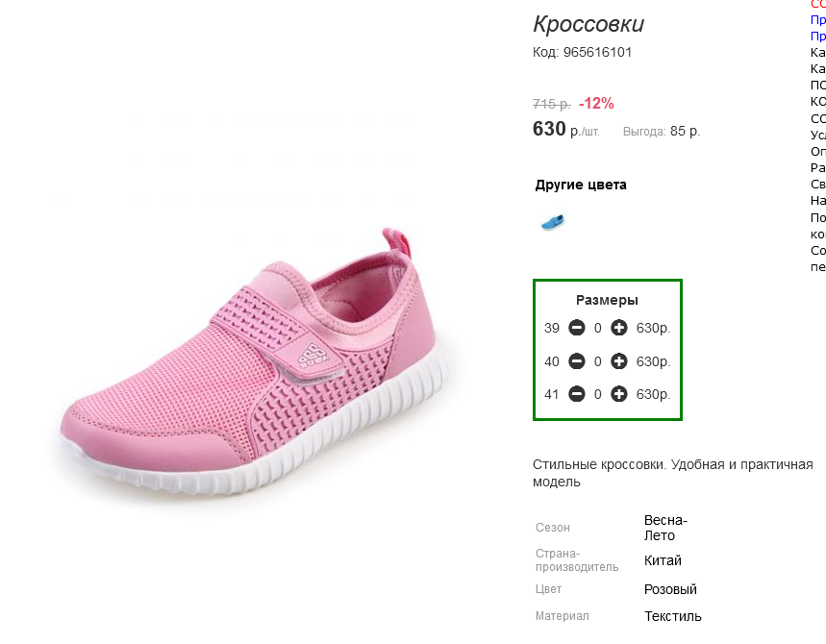Click the quantity field for size 41
Viewport: 826px width, 644px height.
[598, 394]
